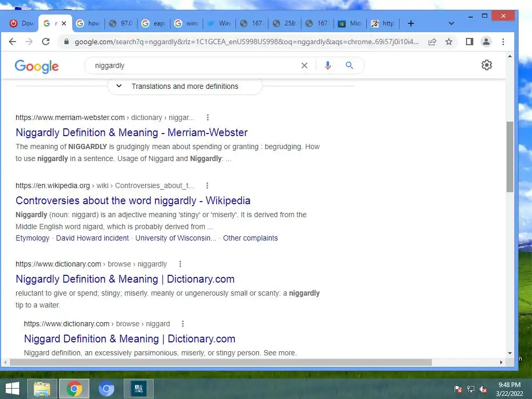Close the active Google search tab
532x399 pixels.
pos(64,23)
